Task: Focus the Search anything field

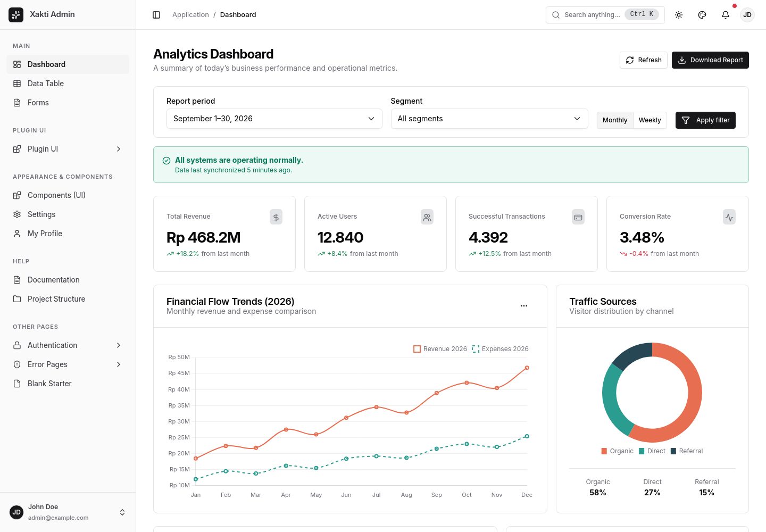Action: (x=605, y=15)
